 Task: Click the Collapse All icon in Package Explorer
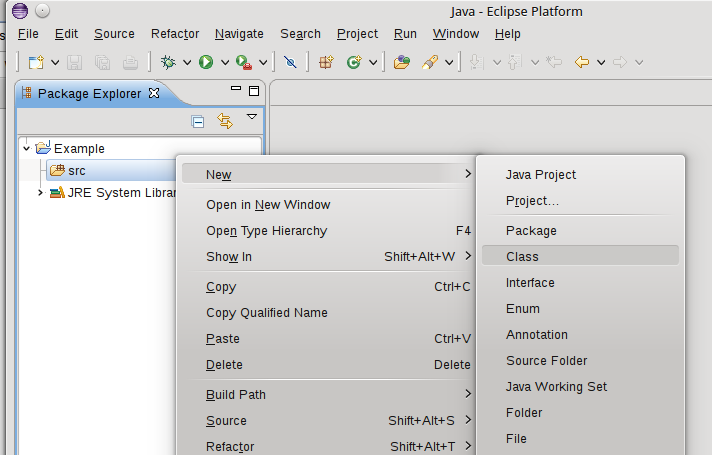pyautogui.click(x=198, y=122)
